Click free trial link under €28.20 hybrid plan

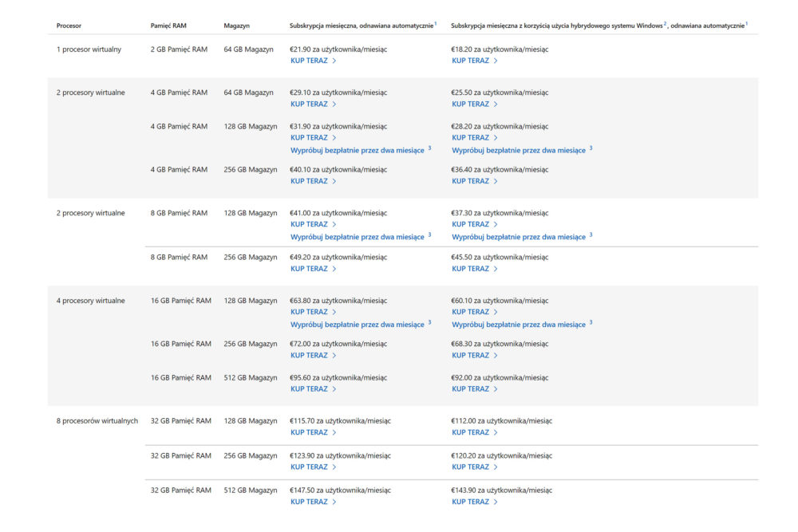[x=519, y=149]
